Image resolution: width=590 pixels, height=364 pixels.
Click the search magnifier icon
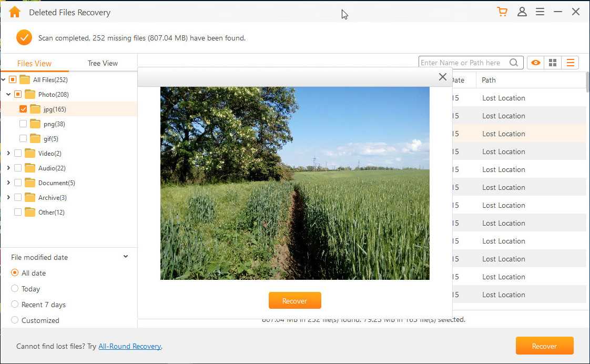pyautogui.click(x=514, y=63)
